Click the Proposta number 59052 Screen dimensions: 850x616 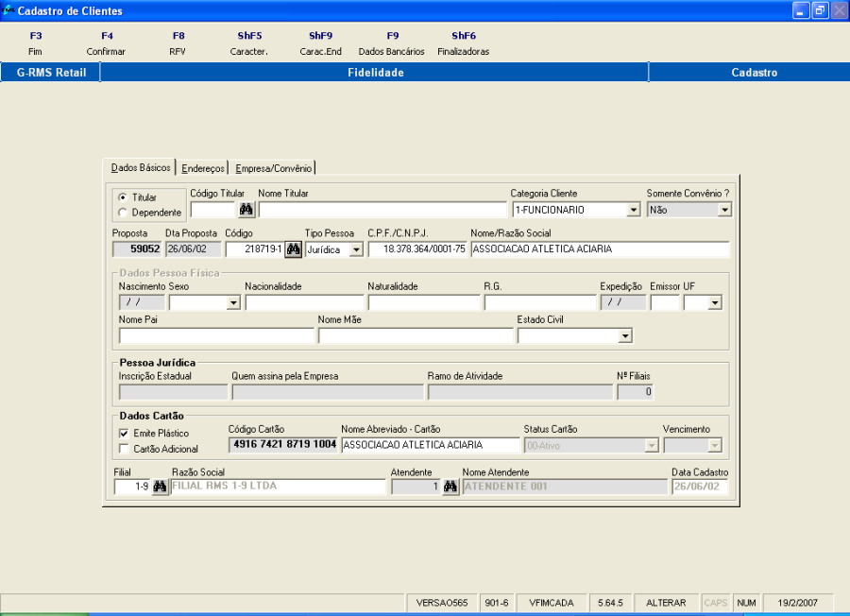(137, 249)
